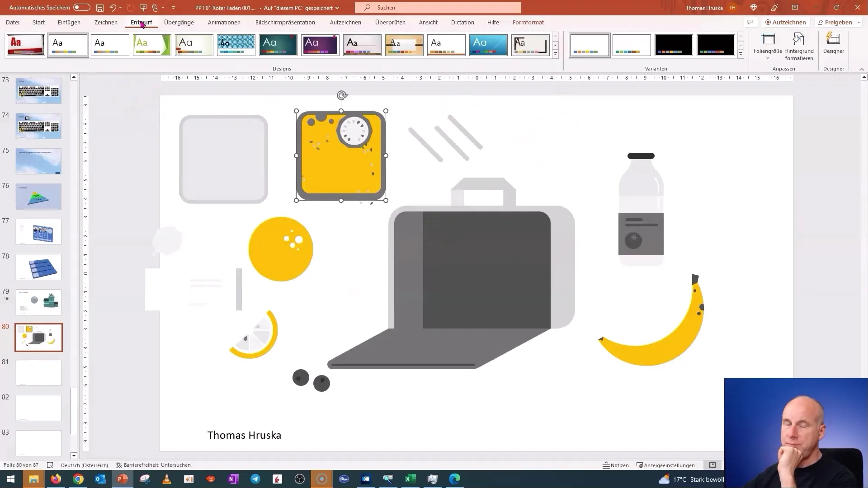Open the Bildschirmpräsentation tab
Image resolution: width=868 pixels, height=488 pixels.
[x=285, y=22]
